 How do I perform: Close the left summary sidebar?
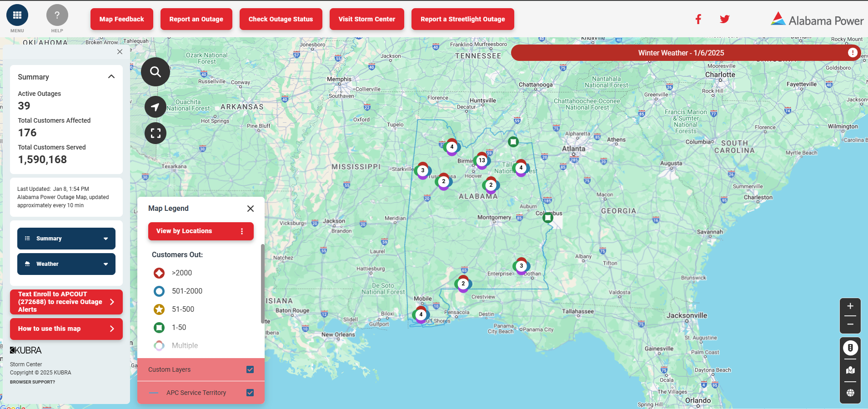point(120,52)
